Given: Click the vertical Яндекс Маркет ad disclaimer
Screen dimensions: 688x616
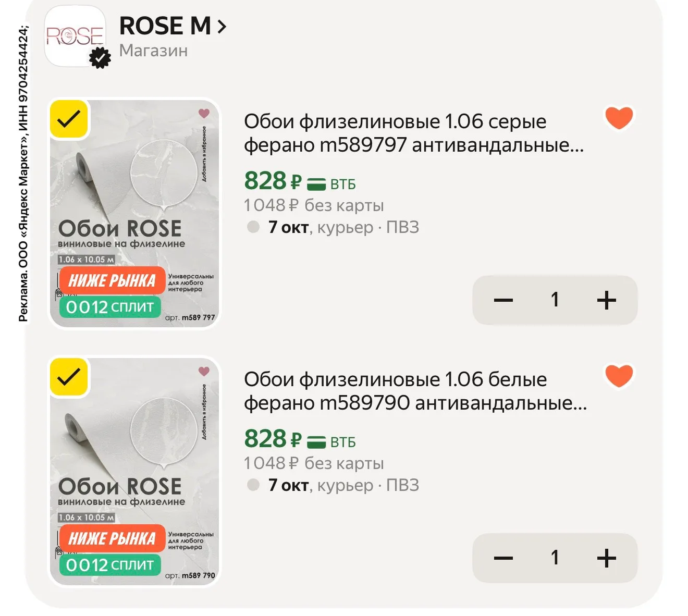Looking at the screenshot, I should pyautogui.click(x=23, y=174).
